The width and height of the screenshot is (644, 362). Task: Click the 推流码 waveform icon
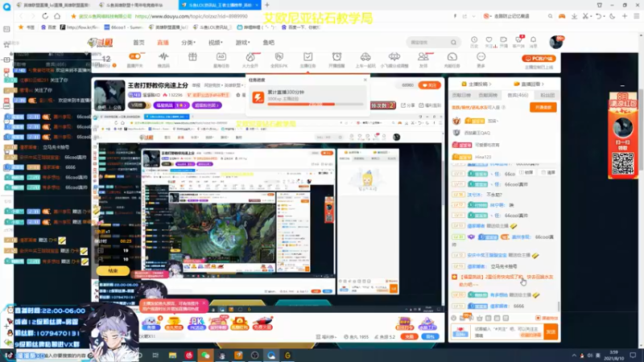click(163, 56)
